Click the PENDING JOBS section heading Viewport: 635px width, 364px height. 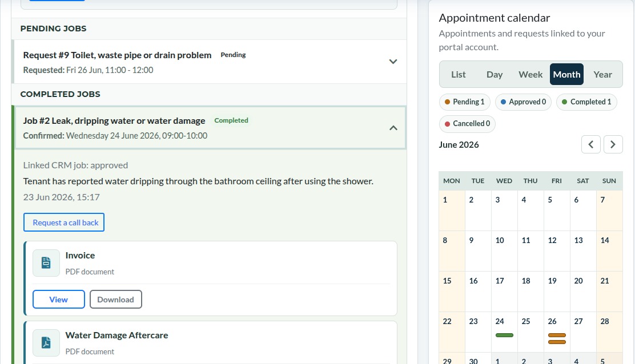tap(54, 29)
